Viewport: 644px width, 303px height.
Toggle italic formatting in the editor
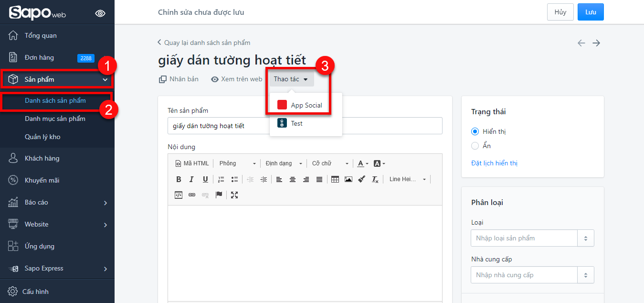pyautogui.click(x=191, y=180)
